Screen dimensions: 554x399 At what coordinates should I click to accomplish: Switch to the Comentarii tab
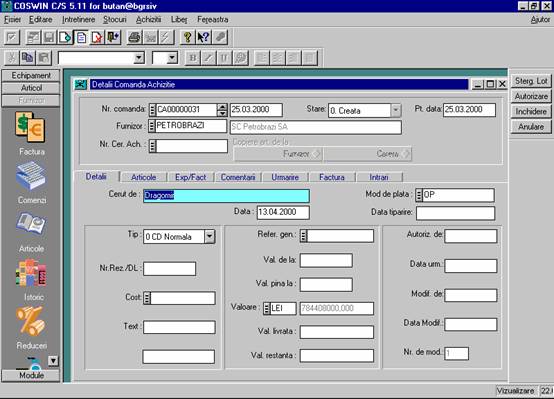(x=238, y=177)
